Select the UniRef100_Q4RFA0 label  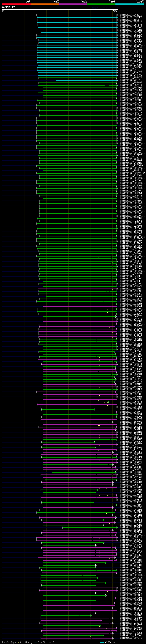tap(131, 120)
